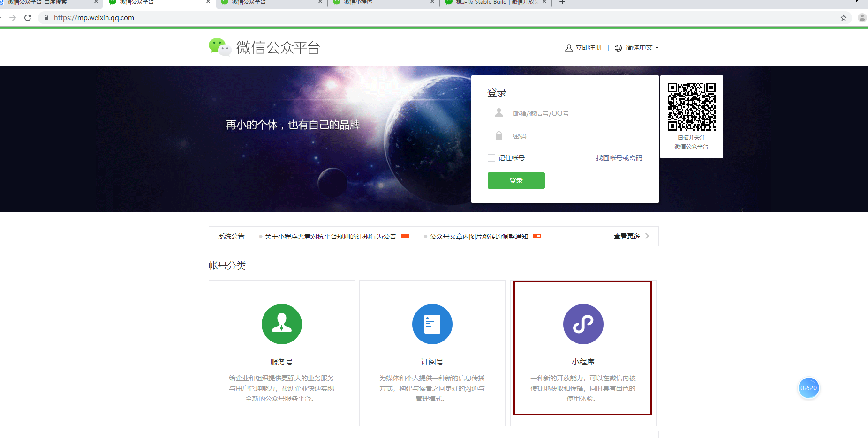Screen dimensions: 868x438
Task: Open the browser profile avatar icon
Action: coord(862,18)
